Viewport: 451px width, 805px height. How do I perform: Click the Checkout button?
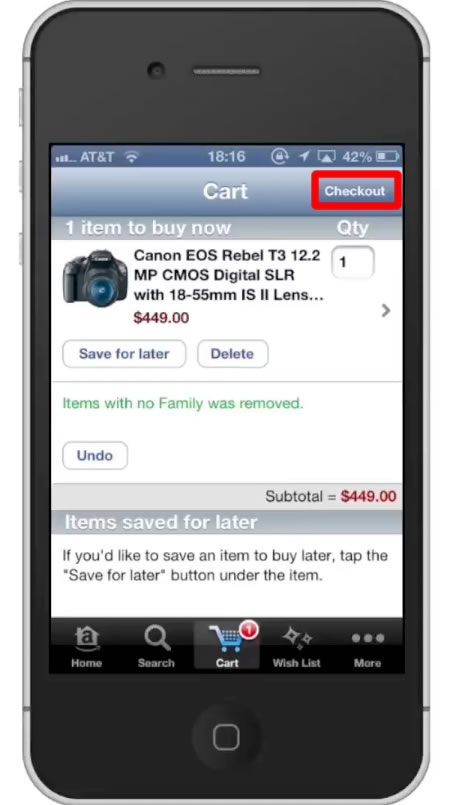355,191
